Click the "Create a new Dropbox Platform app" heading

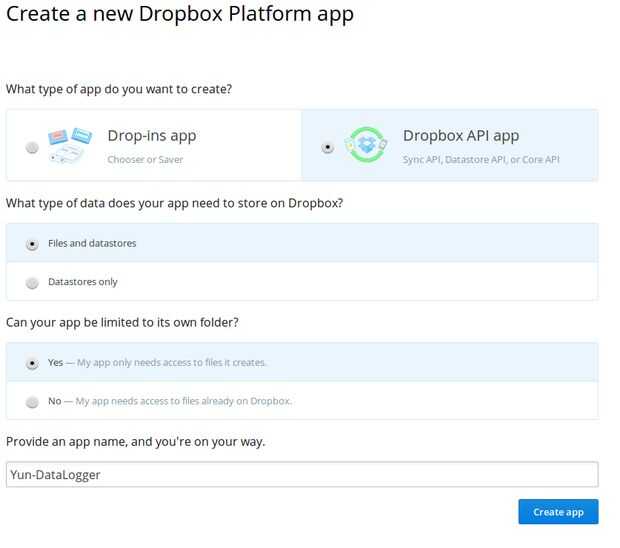pyautogui.click(x=180, y=16)
